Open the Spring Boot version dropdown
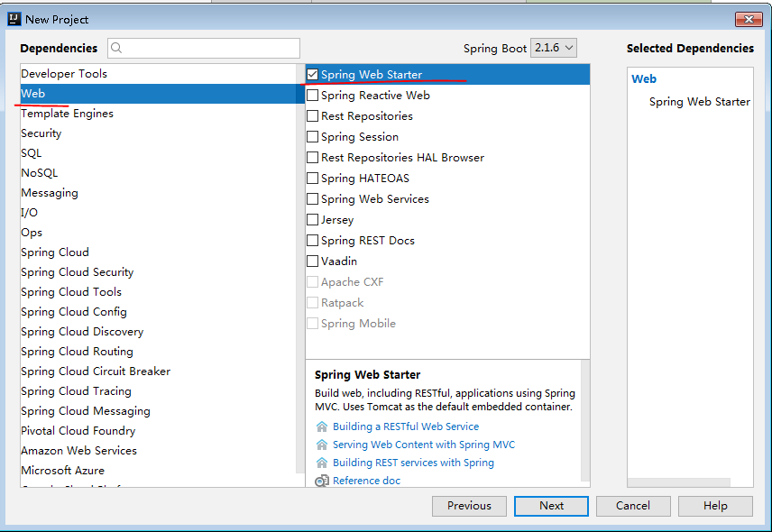772x532 pixels. tap(554, 49)
